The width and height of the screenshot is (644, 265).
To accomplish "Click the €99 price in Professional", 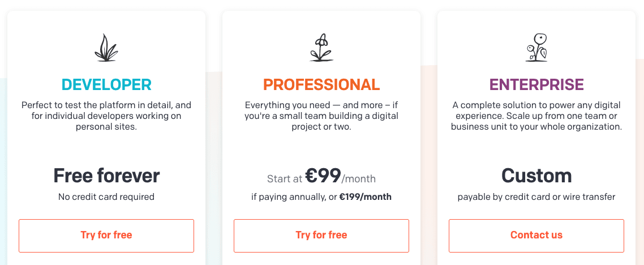I will coord(323,176).
